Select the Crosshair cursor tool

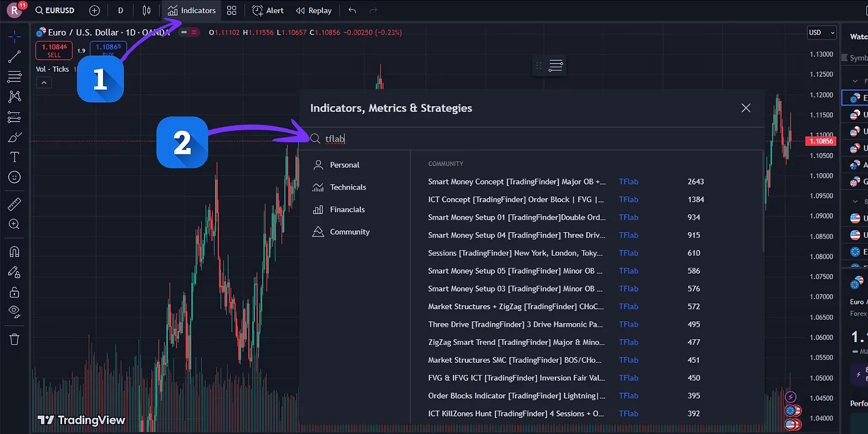tap(14, 36)
